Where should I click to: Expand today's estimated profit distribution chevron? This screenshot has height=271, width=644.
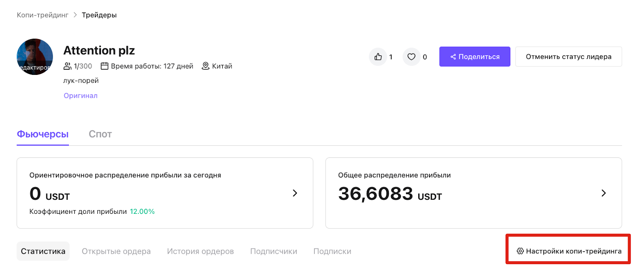pyautogui.click(x=295, y=193)
